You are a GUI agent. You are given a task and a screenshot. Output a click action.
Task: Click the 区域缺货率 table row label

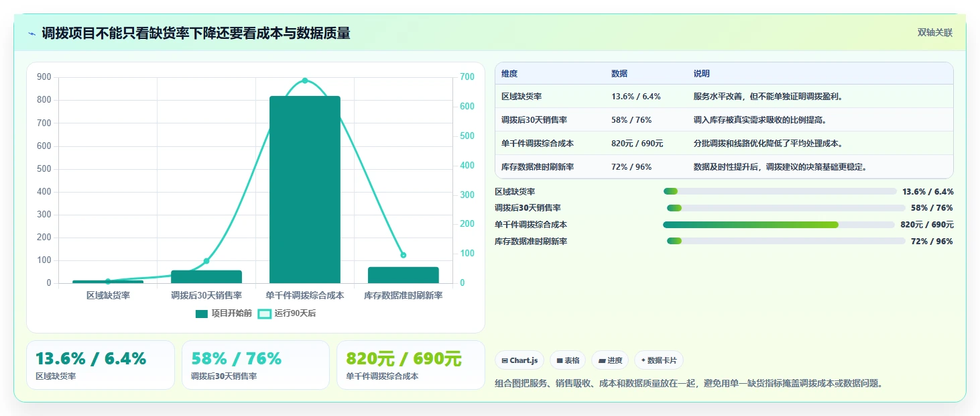tap(522, 97)
